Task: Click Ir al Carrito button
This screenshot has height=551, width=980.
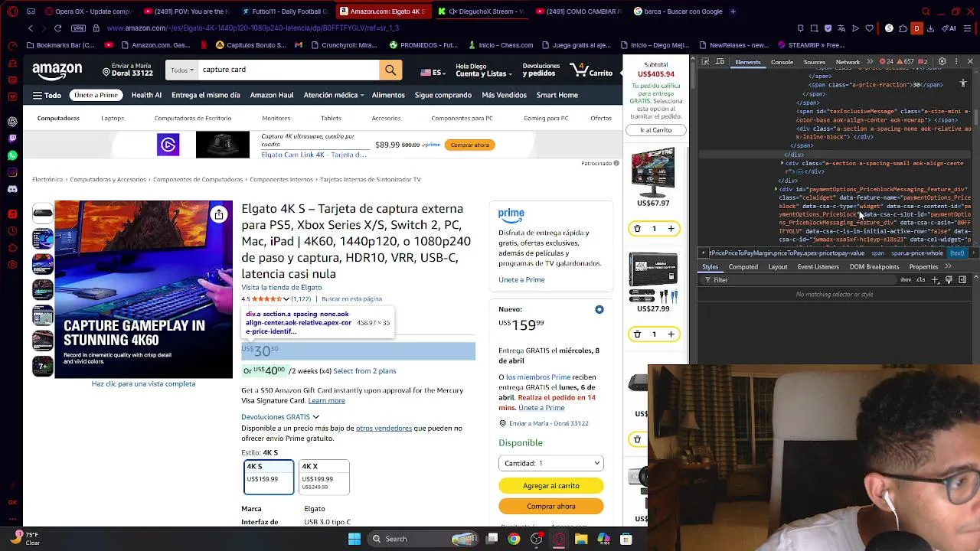Action: (655, 130)
